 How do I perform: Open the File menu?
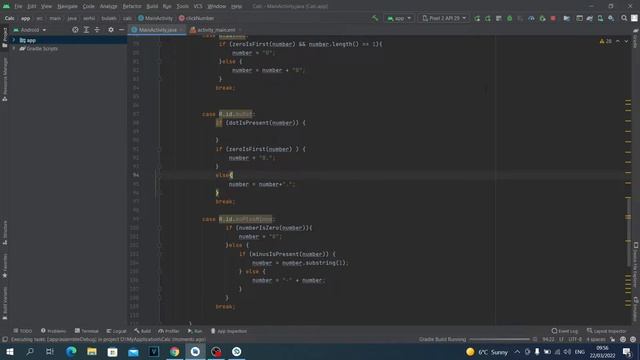click(x=18, y=6)
